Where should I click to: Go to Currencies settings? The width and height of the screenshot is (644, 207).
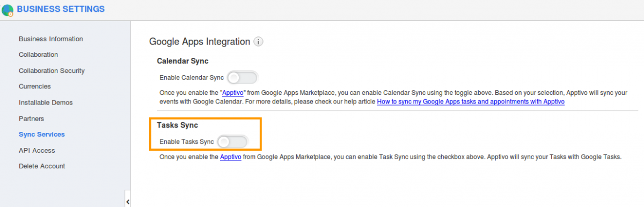click(x=35, y=86)
